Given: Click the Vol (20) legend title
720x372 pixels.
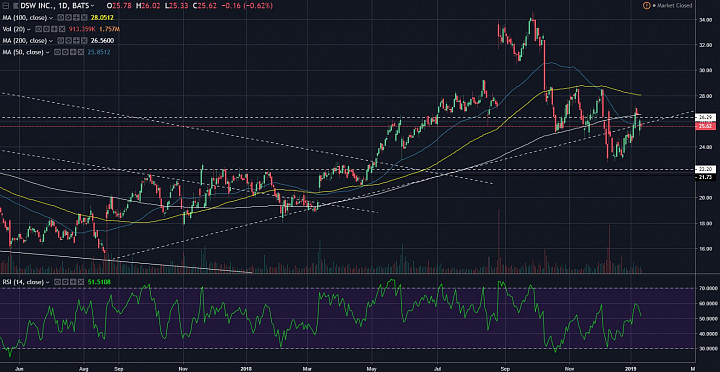Looking at the screenshot, I should click(x=14, y=29).
